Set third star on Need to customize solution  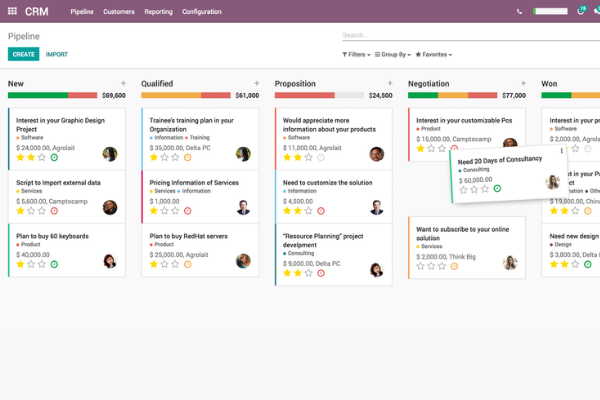point(308,211)
